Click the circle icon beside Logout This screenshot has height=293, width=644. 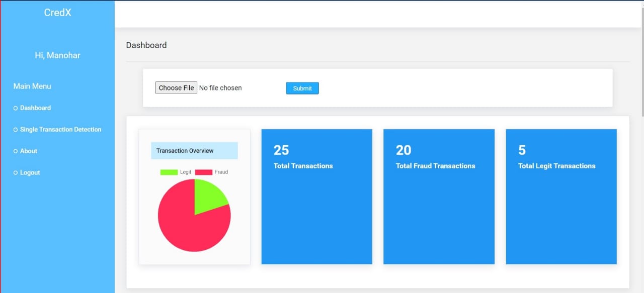15,172
